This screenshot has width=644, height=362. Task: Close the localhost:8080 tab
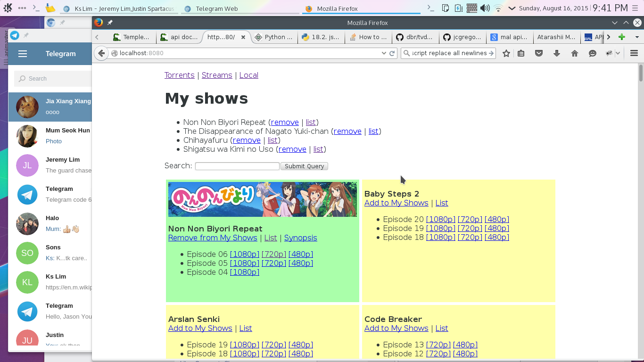243,37
